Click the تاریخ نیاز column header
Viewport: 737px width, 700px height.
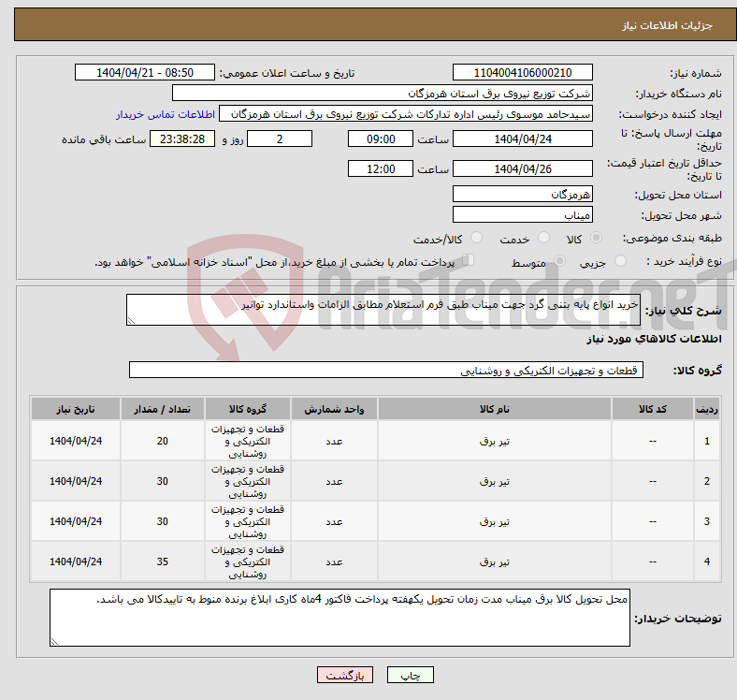coord(76,409)
